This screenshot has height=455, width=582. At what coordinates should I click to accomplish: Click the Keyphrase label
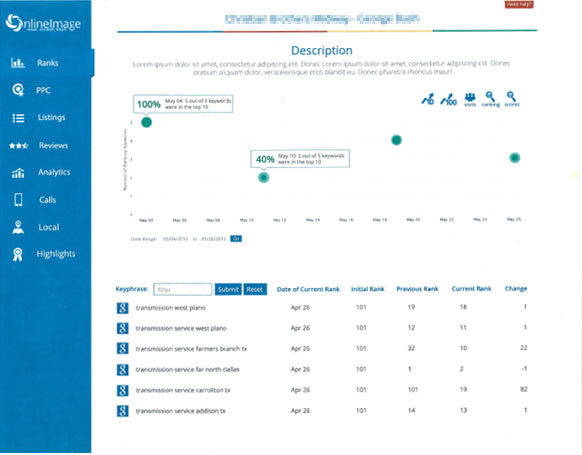(x=132, y=289)
